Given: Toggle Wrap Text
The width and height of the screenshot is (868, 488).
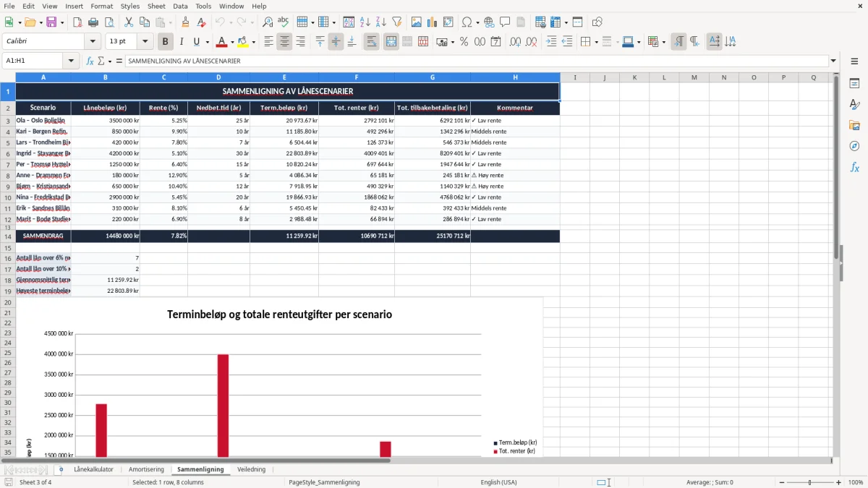Looking at the screenshot, I should 372,42.
